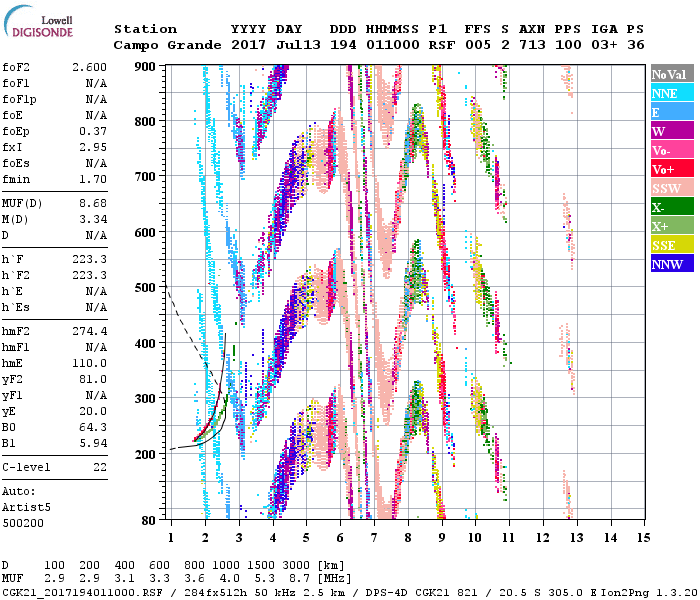The width and height of the screenshot is (700, 600).
Task: Select the SSW legend color entry
Action: [670, 188]
